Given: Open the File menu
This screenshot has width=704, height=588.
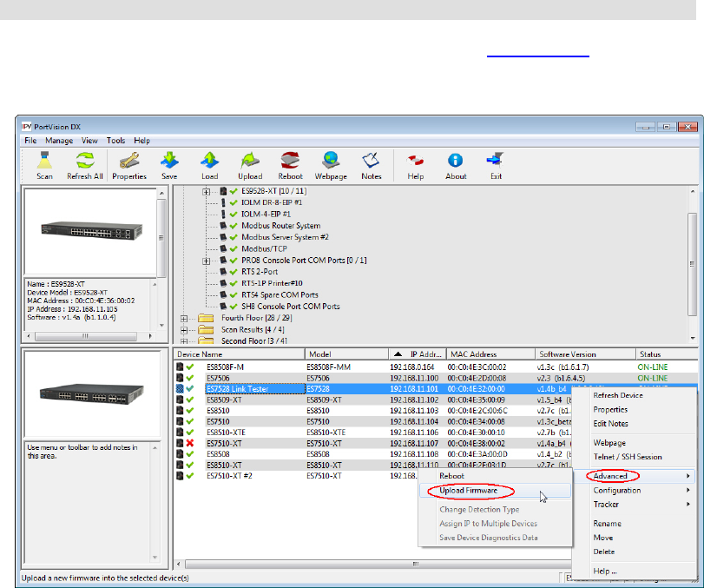Looking at the screenshot, I should 30,141.
